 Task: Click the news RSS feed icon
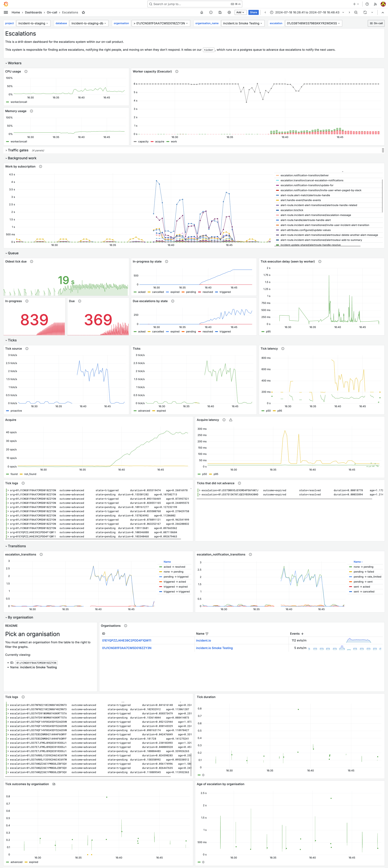[x=375, y=4]
